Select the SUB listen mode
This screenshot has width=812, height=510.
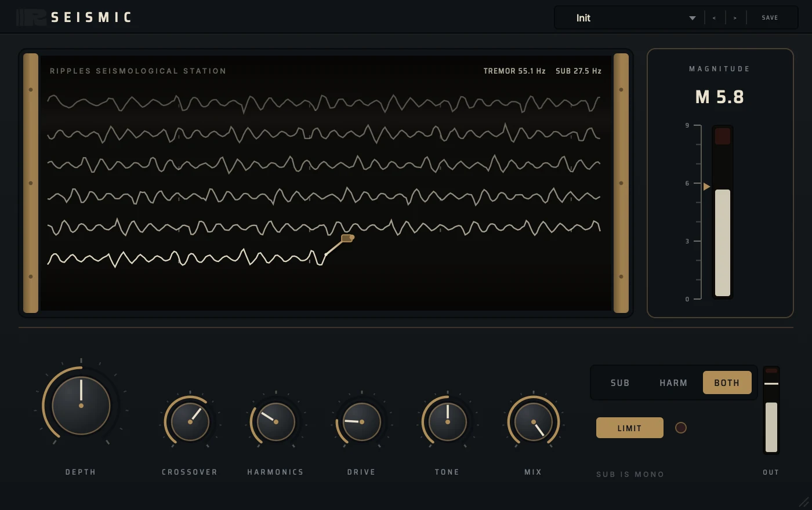[x=620, y=382]
